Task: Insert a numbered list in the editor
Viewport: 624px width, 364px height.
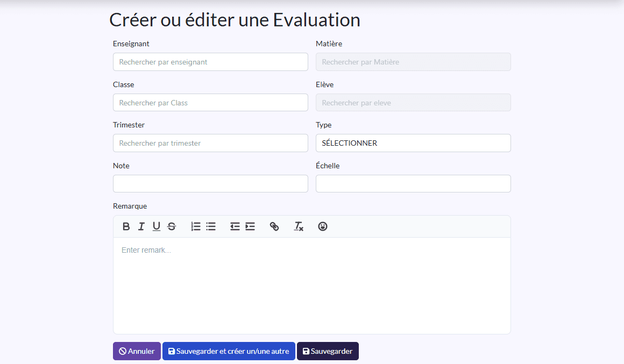Action: tap(195, 226)
